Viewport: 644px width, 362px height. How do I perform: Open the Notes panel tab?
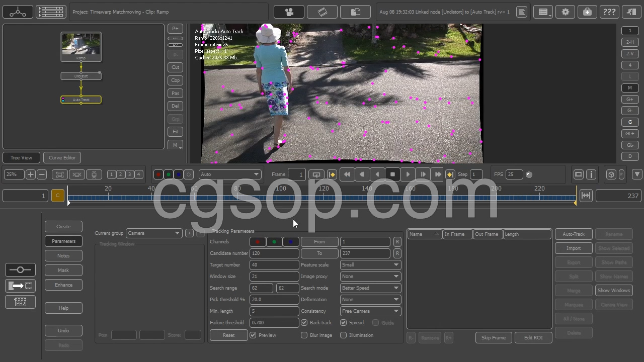pyautogui.click(x=63, y=256)
